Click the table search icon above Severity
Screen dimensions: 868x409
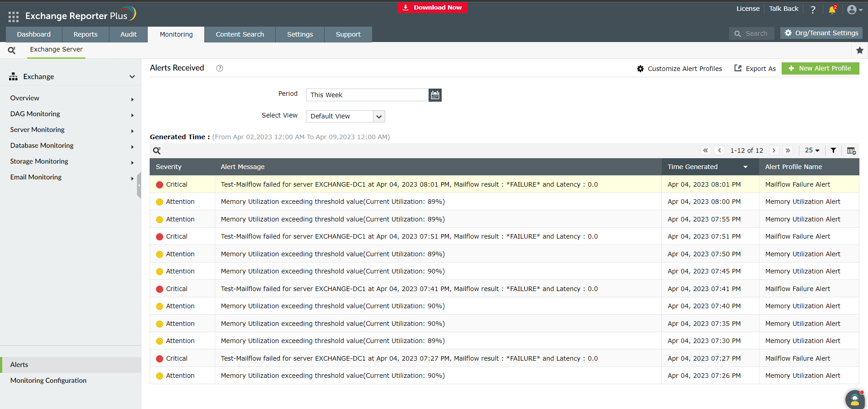[157, 151]
